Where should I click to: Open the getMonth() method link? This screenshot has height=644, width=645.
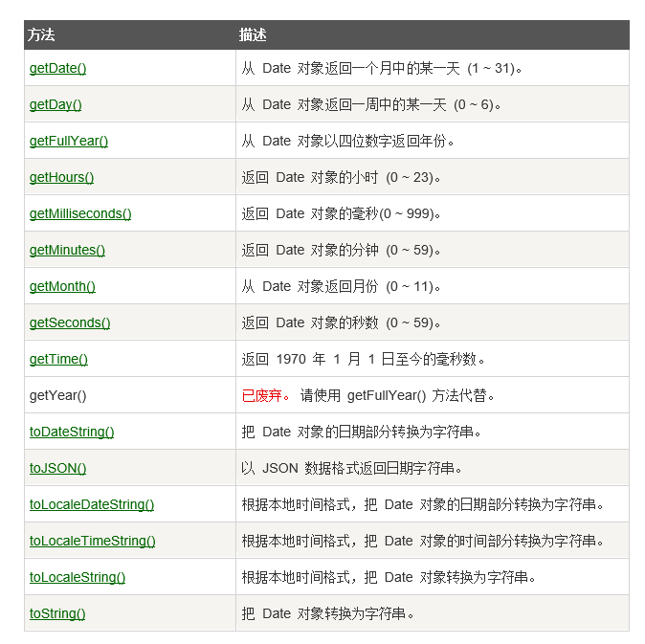62,286
